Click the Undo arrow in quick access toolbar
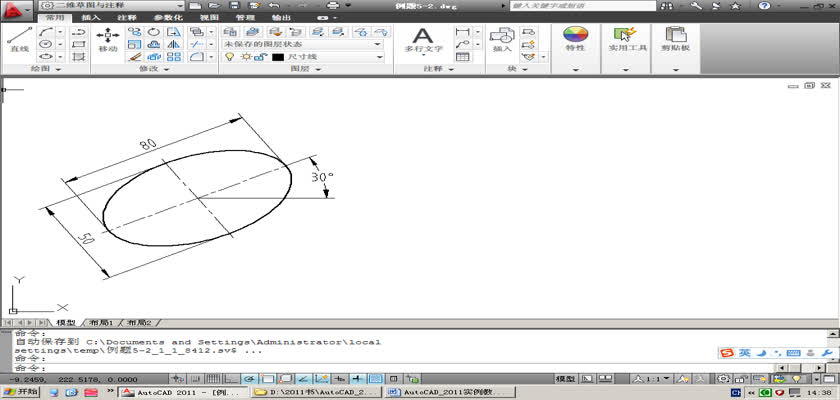This screenshot has height=400, width=840. pyautogui.click(x=274, y=5)
